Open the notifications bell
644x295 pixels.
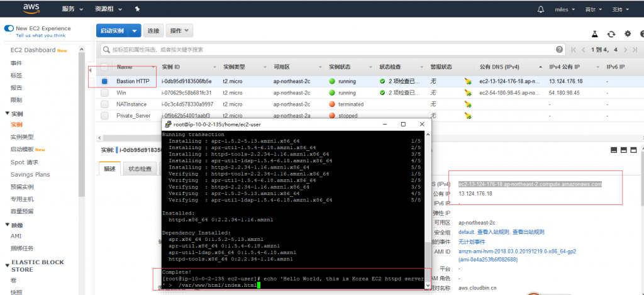[541, 9]
